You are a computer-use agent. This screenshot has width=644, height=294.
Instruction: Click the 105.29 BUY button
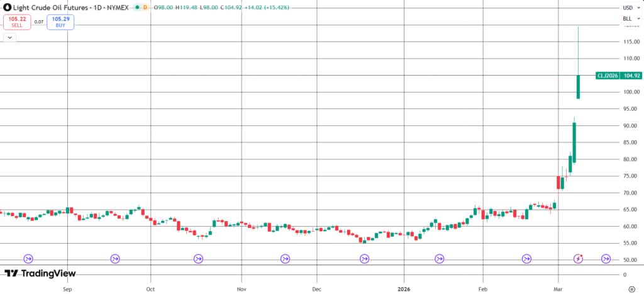pos(60,22)
